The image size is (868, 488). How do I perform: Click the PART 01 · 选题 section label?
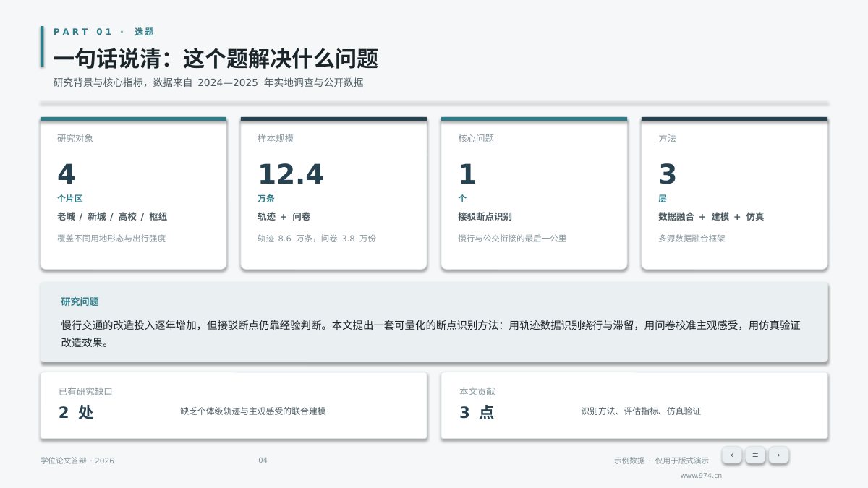coord(103,32)
